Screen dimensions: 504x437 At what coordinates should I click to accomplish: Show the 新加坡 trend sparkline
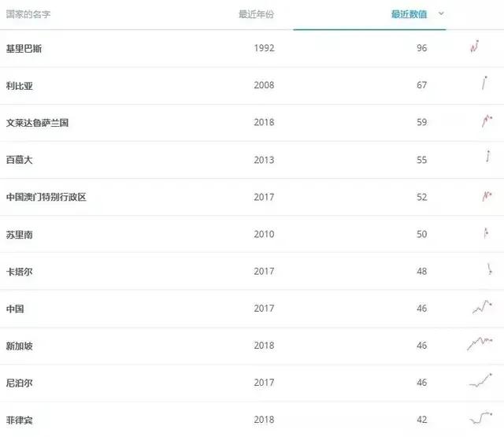480,343
